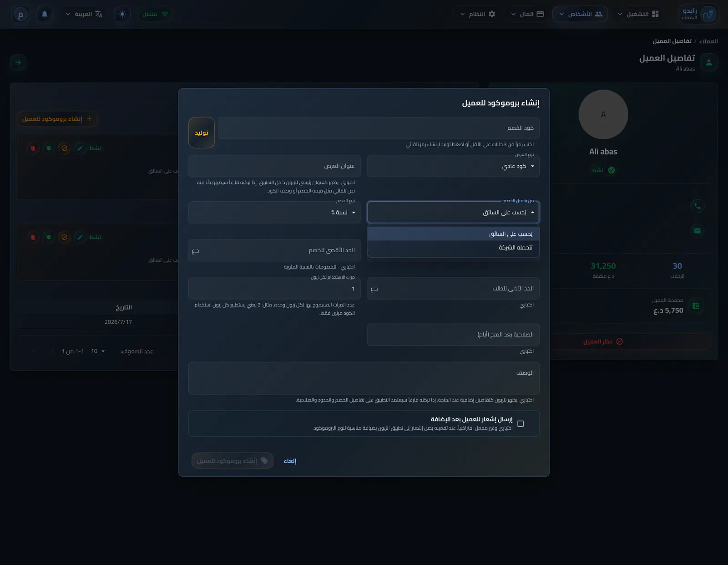Click the trips count 30
Viewport: 728px width, 565px height.
tap(677, 266)
